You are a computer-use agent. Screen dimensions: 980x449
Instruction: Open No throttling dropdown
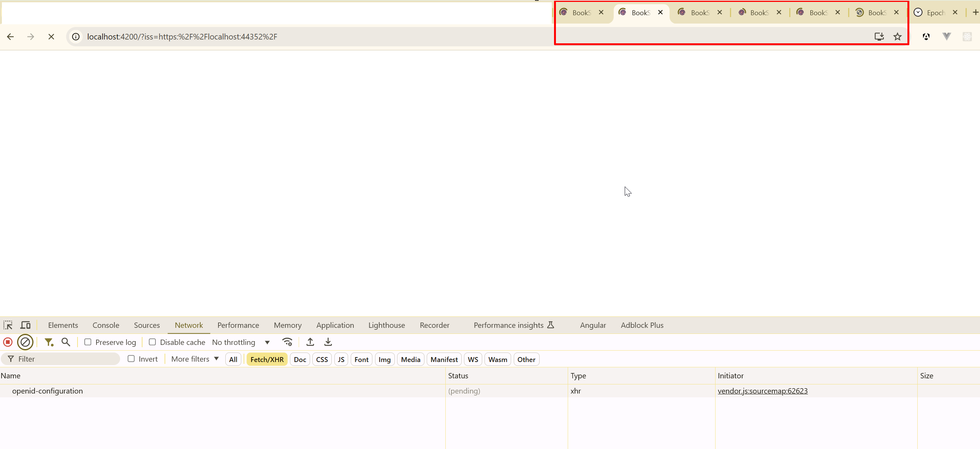pyautogui.click(x=241, y=342)
